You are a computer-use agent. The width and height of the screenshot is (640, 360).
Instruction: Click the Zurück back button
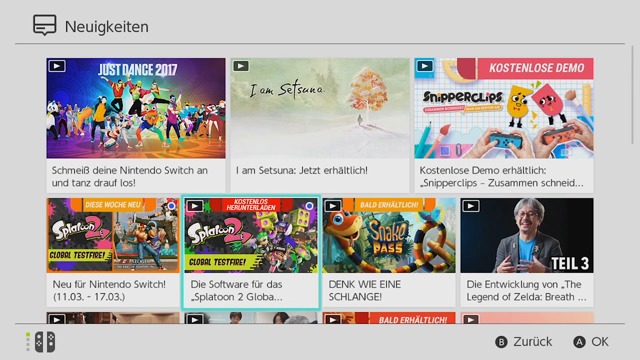tap(524, 342)
